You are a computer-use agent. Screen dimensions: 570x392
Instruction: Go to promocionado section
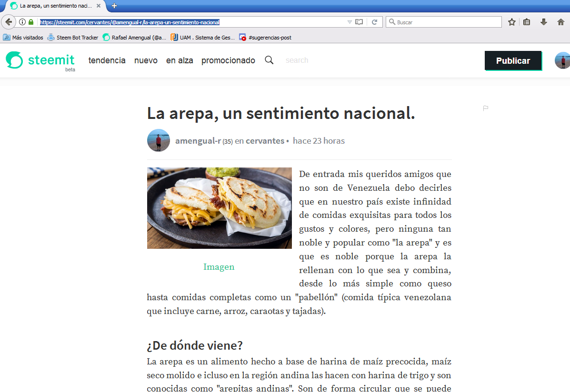click(x=228, y=60)
